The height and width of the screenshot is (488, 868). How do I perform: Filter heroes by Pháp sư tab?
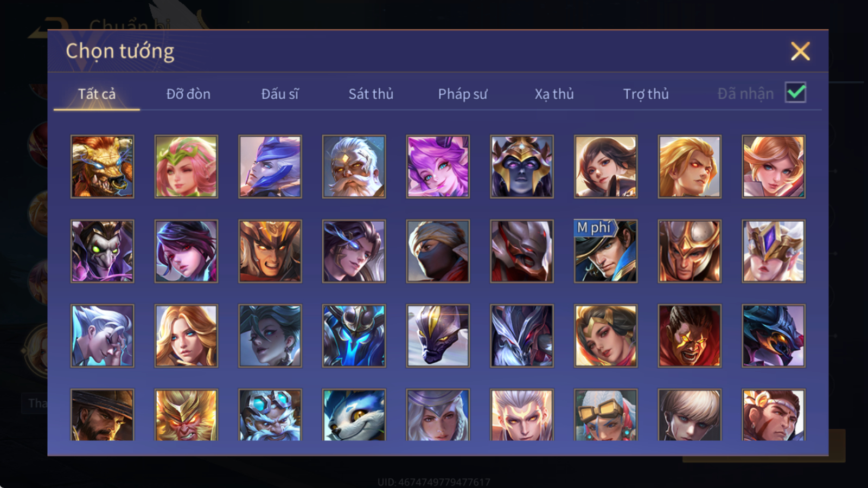(463, 94)
